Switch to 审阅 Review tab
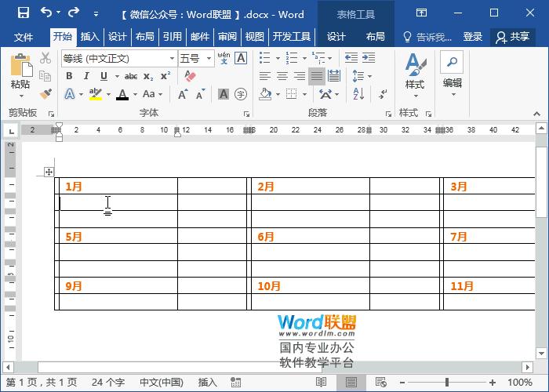549x392 pixels. pyautogui.click(x=227, y=36)
